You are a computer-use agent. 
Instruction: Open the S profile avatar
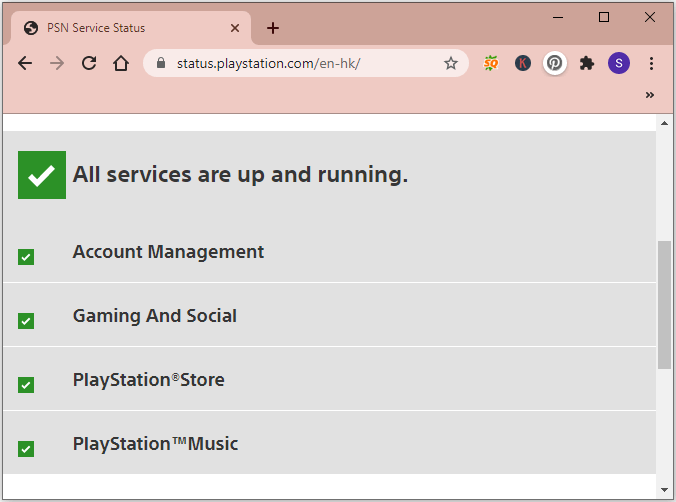pyautogui.click(x=619, y=63)
